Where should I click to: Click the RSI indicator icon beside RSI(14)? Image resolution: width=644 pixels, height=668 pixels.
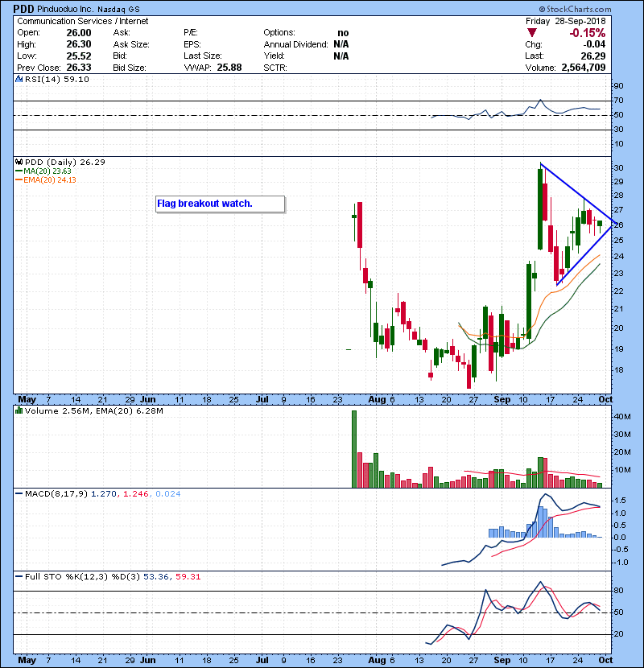tap(19, 79)
